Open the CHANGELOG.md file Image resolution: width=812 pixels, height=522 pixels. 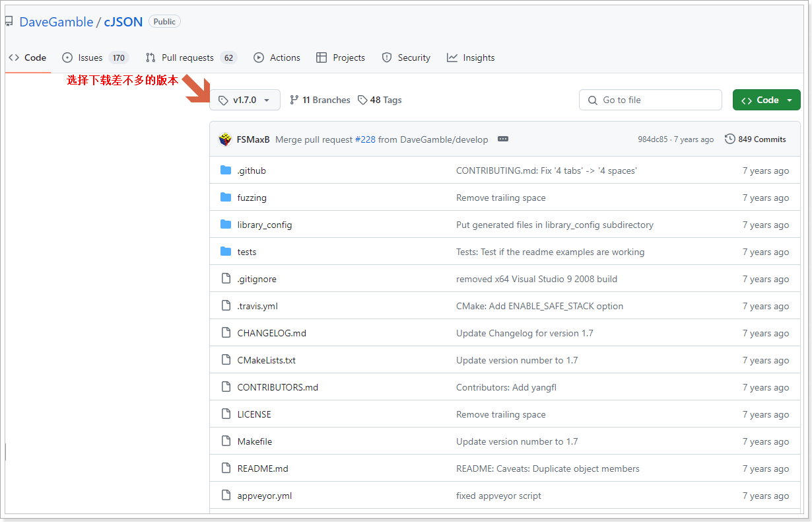(x=272, y=333)
